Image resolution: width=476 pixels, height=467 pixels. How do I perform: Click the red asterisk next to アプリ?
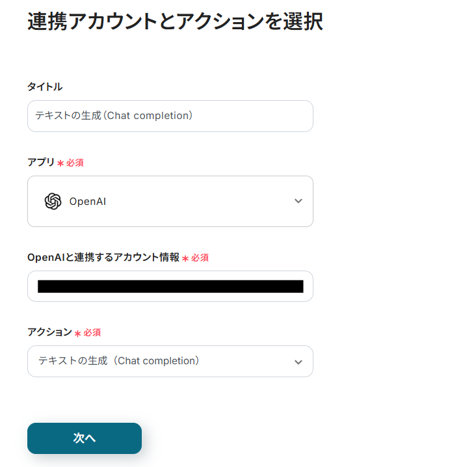coord(60,163)
